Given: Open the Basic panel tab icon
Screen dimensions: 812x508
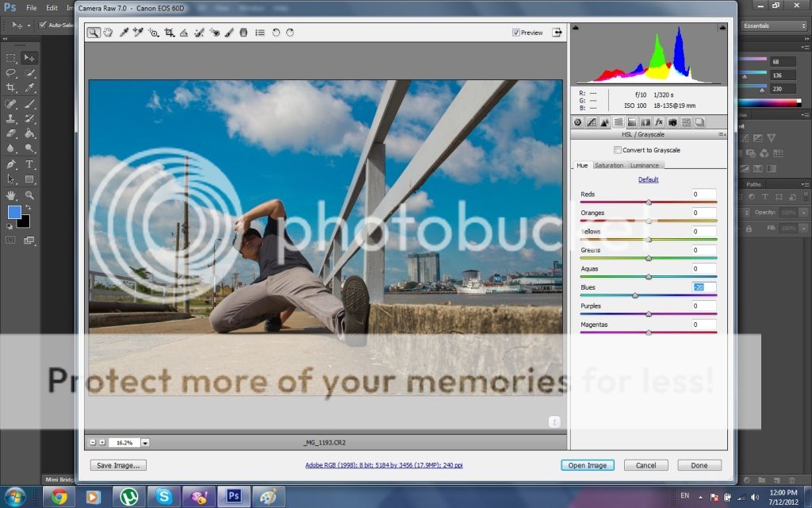Looking at the screenshot, I should tap(578, 122).
